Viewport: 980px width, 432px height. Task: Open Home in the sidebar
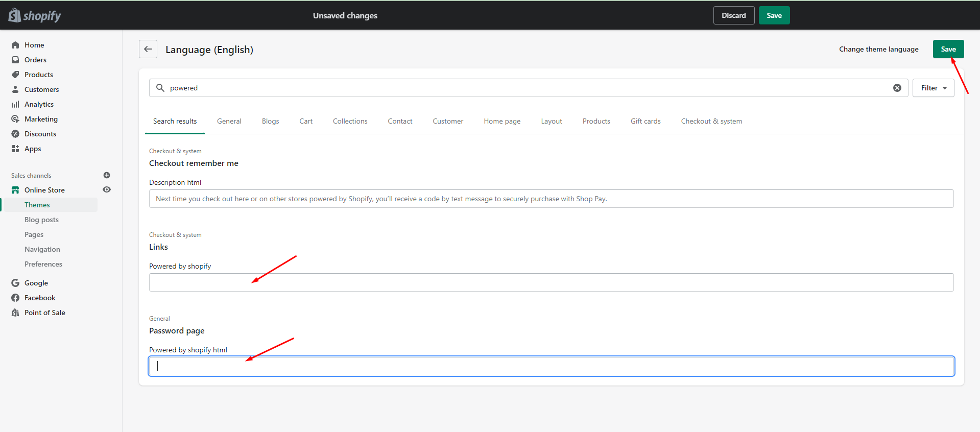point(34,45)
